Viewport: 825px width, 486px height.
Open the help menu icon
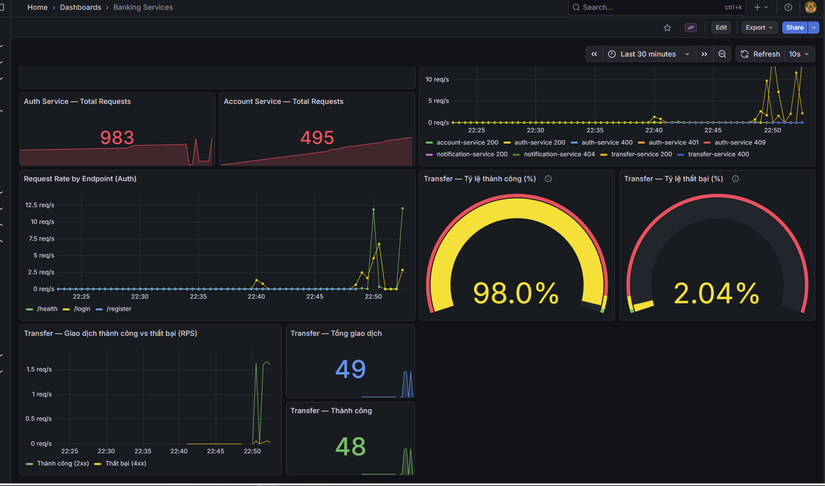[788, 7]
